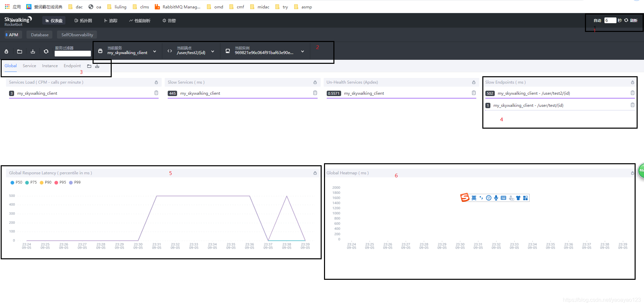Click the folder icon next to the Endpoint tab
The image size is (644, 306).
point(89,66)
